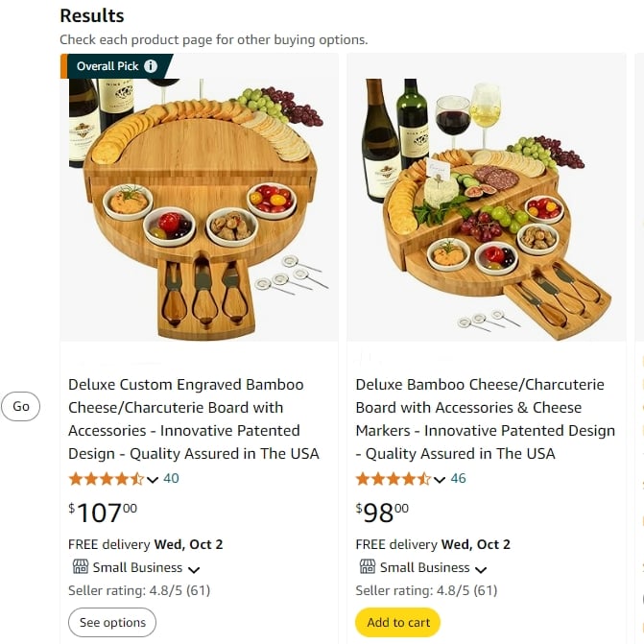Image resolution: width=644 pixels, height=644 pixels.
Task: Open the Custom Engraved board product image
Action: click(x=199, y=202)
